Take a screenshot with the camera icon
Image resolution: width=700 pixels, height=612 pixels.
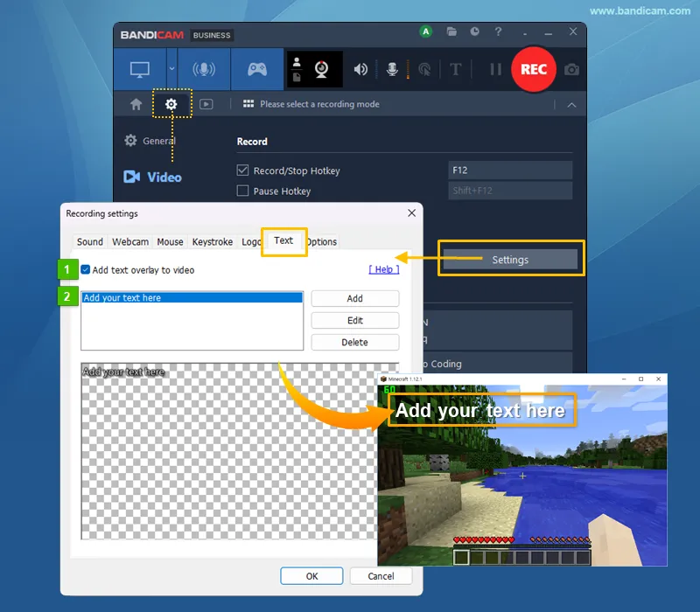(571, 70)
